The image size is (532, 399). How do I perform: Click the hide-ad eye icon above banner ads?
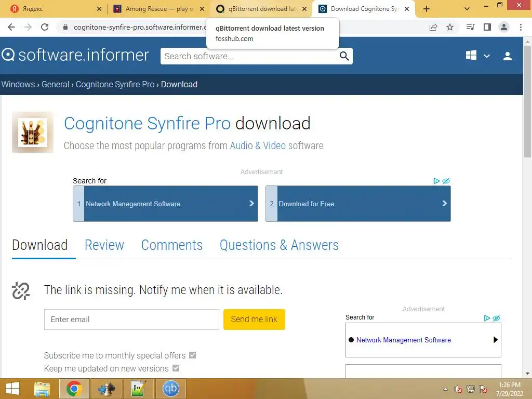click(x=446, y=181)
